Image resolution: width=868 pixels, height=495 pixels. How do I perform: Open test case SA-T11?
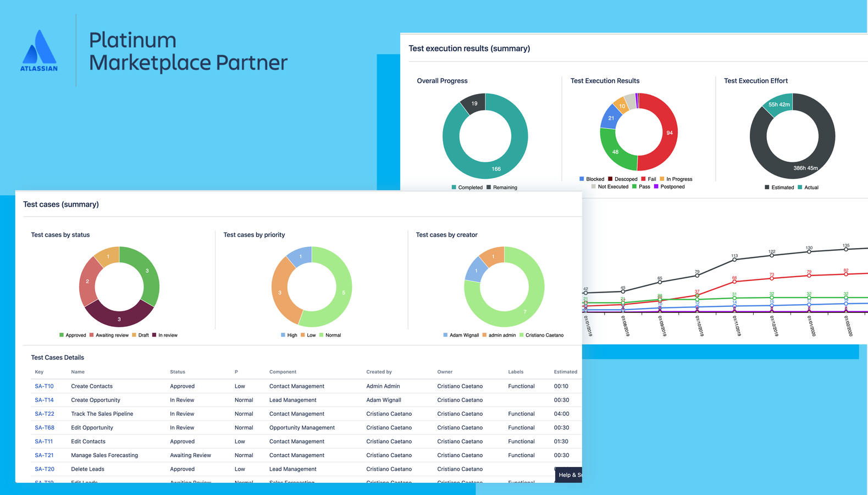coord(44,441)
